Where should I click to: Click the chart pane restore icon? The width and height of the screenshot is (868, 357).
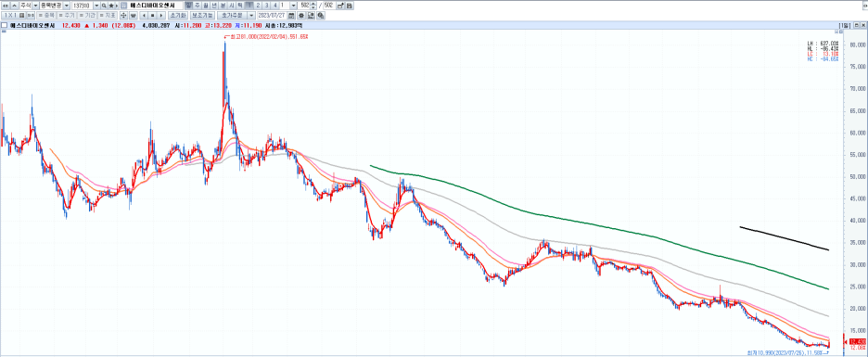(856, 25)
